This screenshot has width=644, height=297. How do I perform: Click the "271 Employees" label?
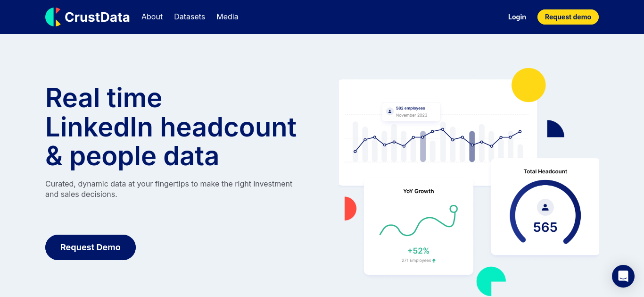pos(416,261)
